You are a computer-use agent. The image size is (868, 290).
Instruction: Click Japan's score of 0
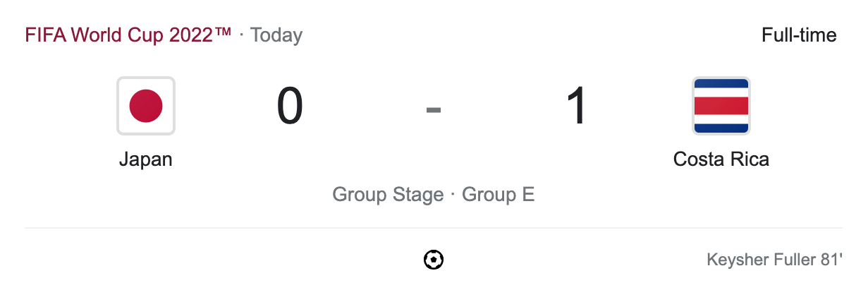(x=290, y=107)
